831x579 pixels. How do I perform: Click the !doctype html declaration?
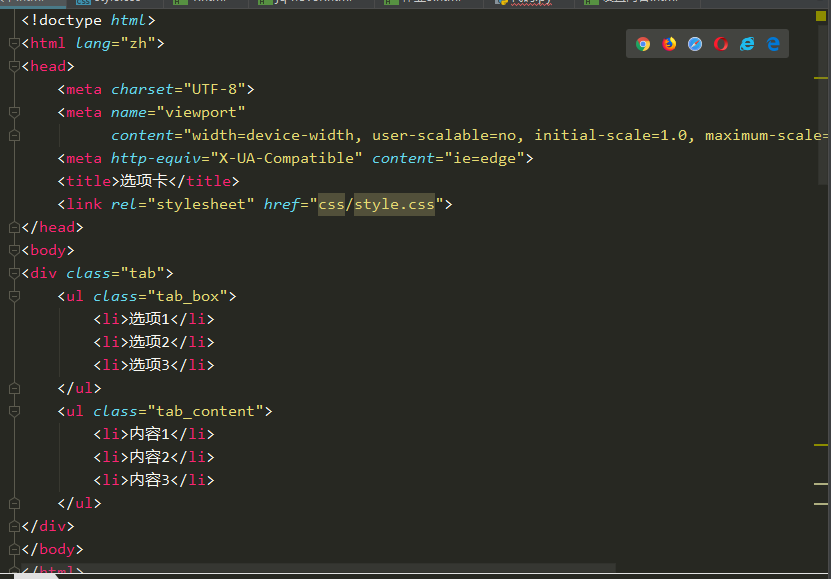point(89,20)
